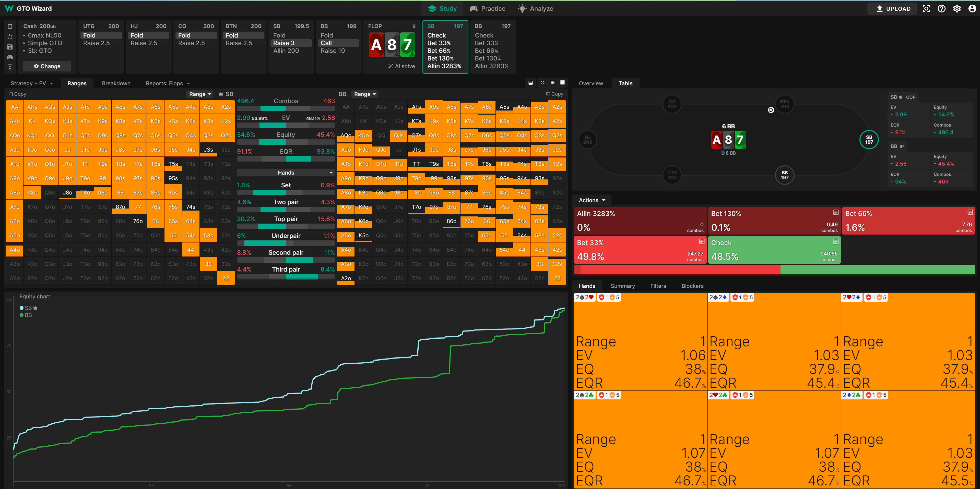Image resolution: width=980 pixels, height=489 pixels.
Task: Select the J3s cell in the SB range grid
Action: pyautogui.click(x=208, y=150)
